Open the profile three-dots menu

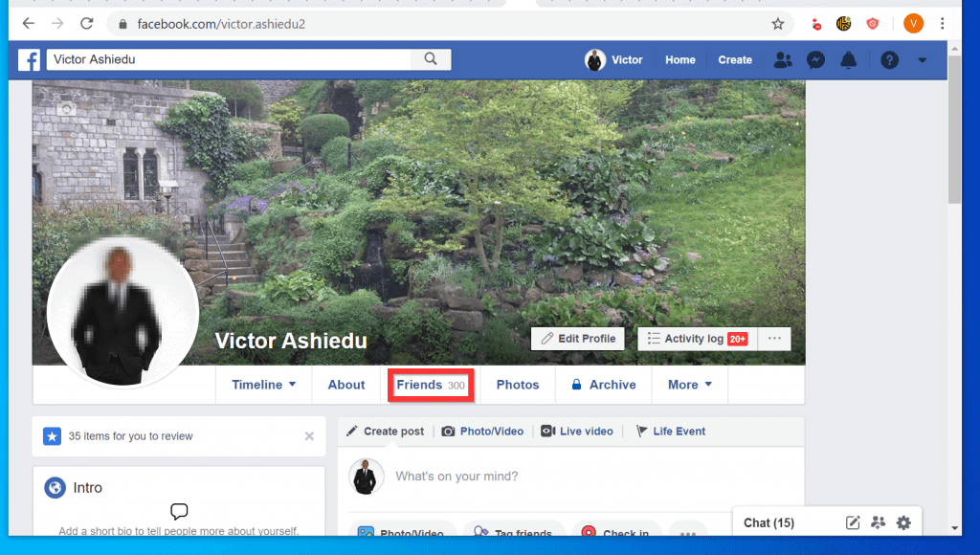coord(774,339)
